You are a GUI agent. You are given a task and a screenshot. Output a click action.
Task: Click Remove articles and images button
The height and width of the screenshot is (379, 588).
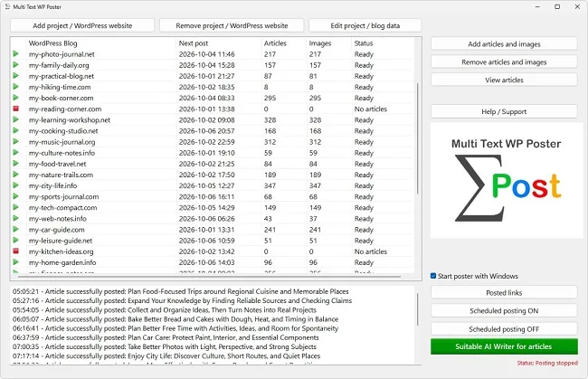tap(504, 62)
